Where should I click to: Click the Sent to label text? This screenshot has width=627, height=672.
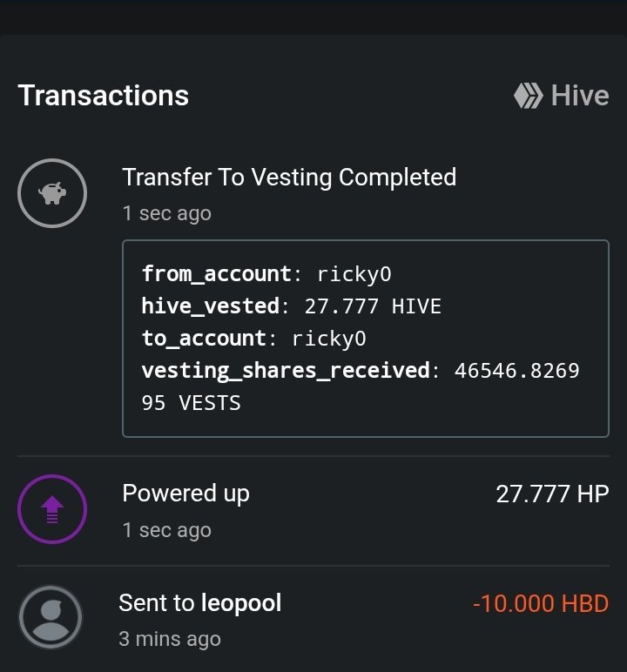[x=157, y=603]
